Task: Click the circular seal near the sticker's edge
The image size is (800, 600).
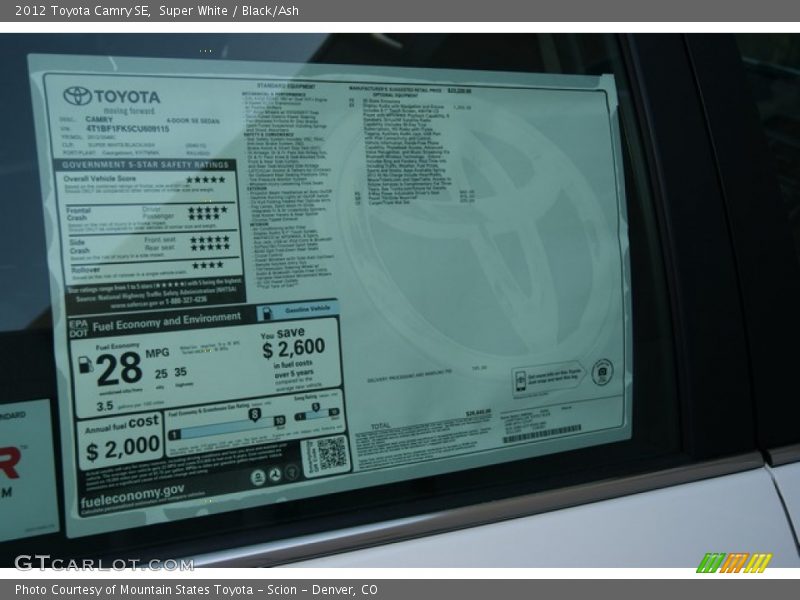Action: (602, 371)
